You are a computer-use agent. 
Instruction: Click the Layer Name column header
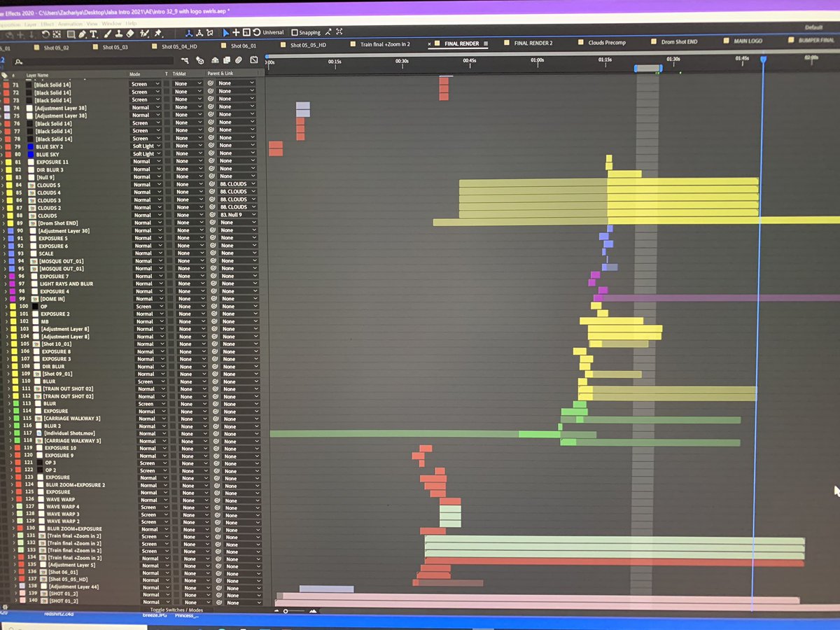coord(38,75)
